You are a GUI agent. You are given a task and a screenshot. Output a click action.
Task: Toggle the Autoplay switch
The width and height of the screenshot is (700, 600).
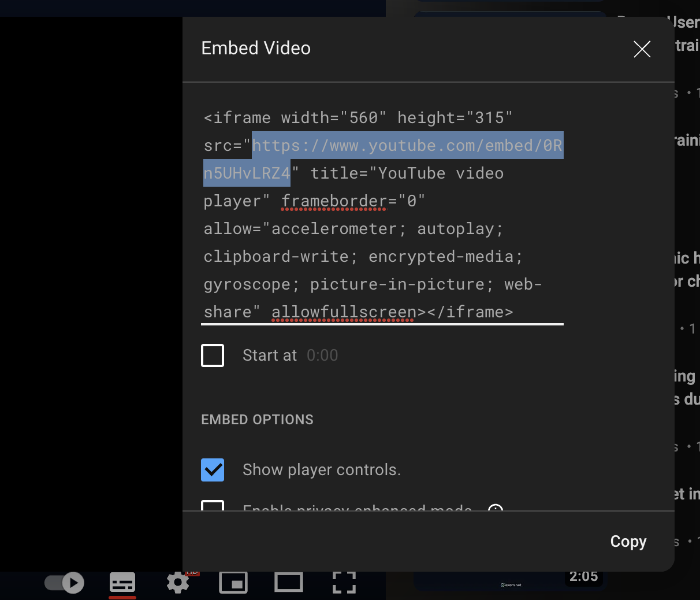pyautogui.click(x=64, y=583)
